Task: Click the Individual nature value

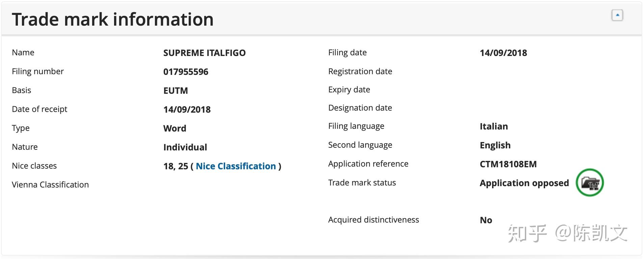Action: pyautogui.click(x=185, y=147)
